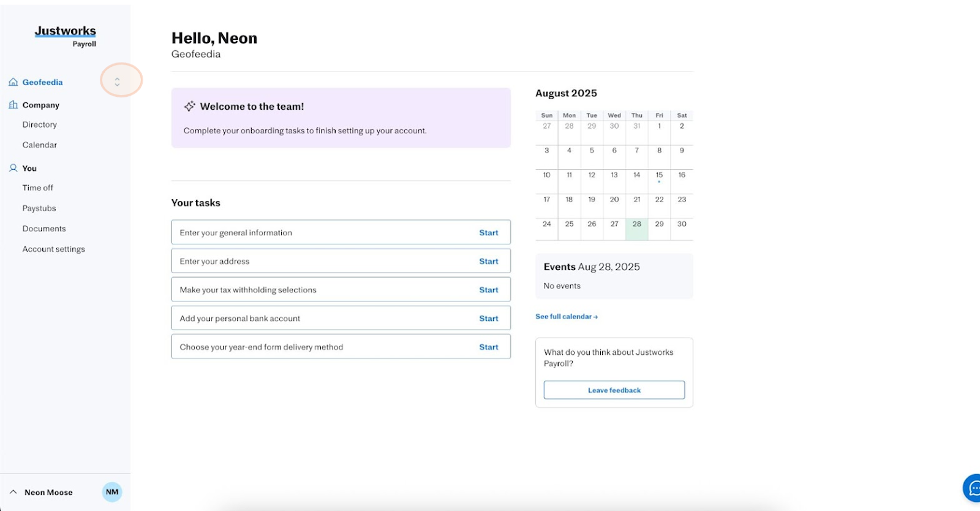The width and height of the screenshot is (980, 511).
Task: Click the You person icon
Action: tap(13, 168)
